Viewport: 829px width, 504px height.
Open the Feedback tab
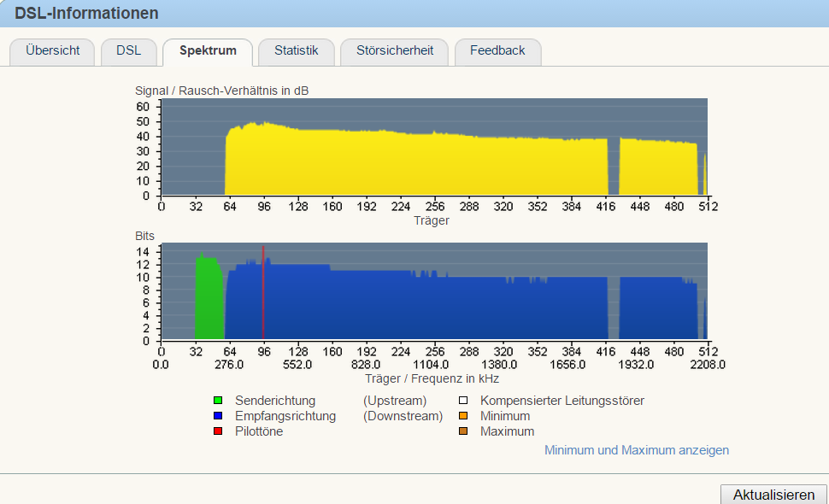pos(497,51)
